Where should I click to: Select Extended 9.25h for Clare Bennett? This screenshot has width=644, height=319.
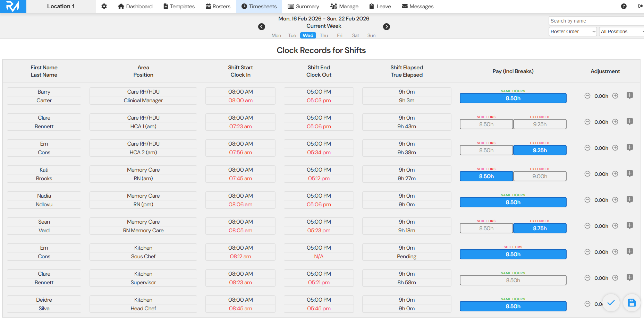[540, 124]
